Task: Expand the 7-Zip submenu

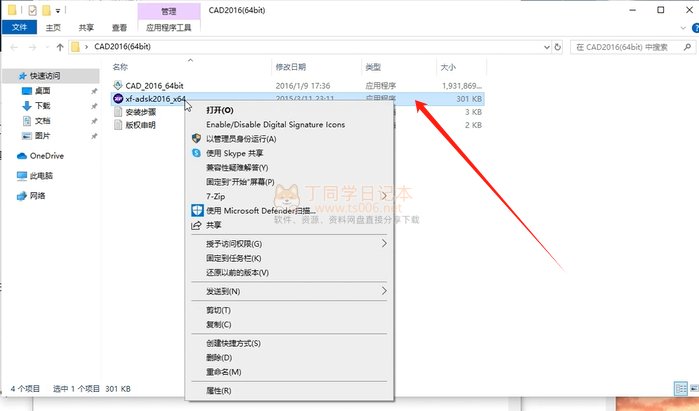Action: coord(384,196)
